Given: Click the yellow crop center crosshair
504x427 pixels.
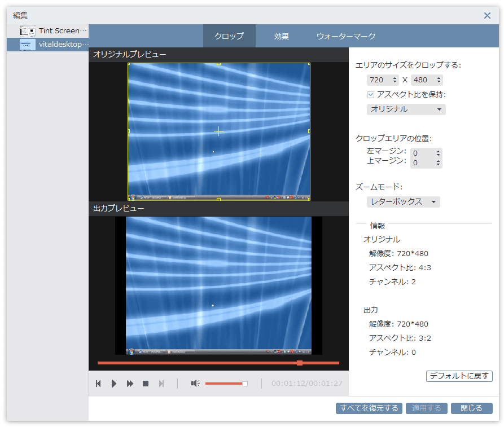Looking at the screenshot, I should click(x=218, y=131).
